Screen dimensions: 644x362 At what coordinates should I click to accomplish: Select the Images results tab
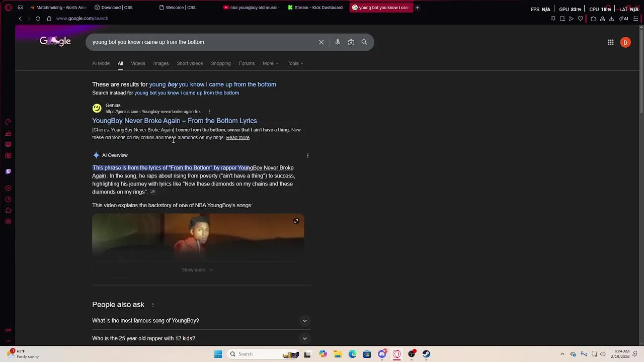point(161,63)
